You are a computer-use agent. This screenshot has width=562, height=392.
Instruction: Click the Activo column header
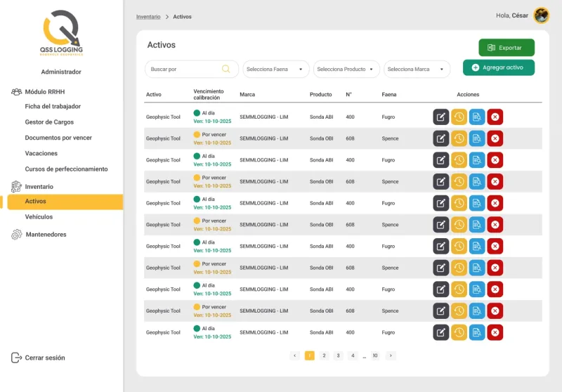[x=153, y=95]
